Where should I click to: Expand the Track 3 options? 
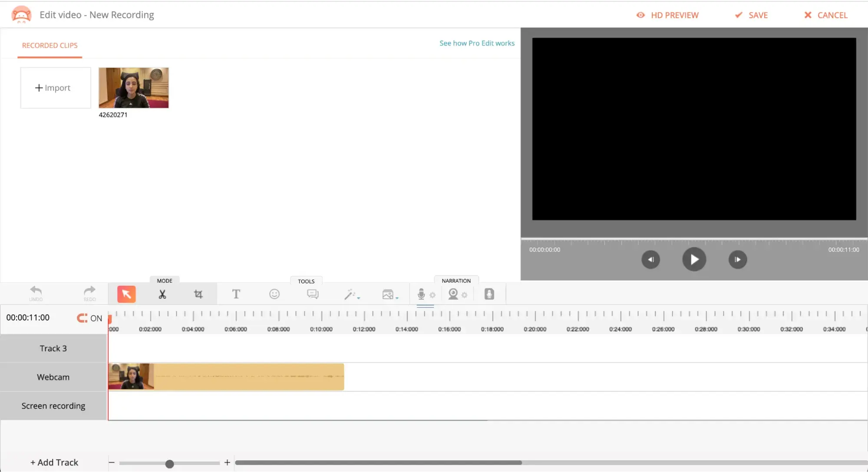(53, 348)
